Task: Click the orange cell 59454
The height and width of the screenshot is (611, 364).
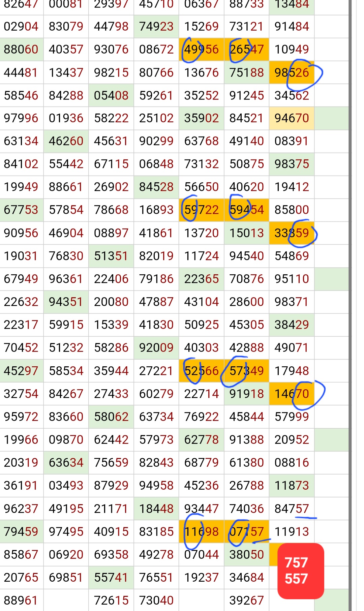Action: point(246,210)
